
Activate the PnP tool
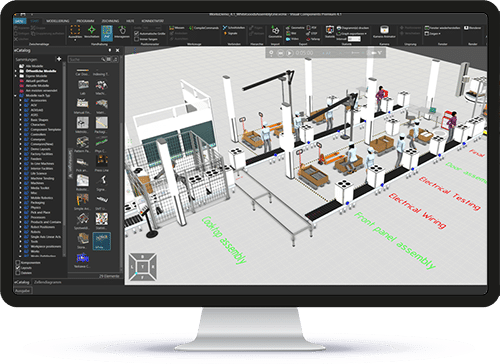click(x=107, y=32)
